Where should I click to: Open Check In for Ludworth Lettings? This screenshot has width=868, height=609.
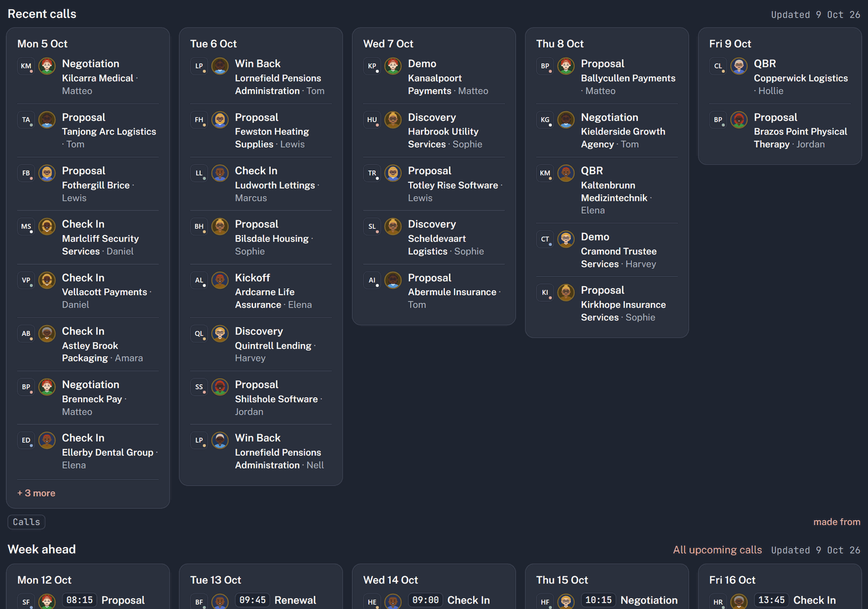(261, 184)
